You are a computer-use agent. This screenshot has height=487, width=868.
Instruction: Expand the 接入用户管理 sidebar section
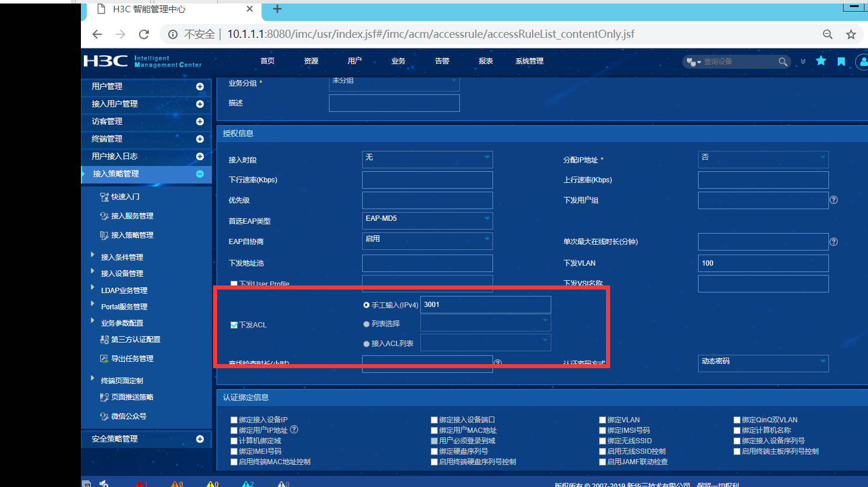pyautogui.click(x=200, y=104)
